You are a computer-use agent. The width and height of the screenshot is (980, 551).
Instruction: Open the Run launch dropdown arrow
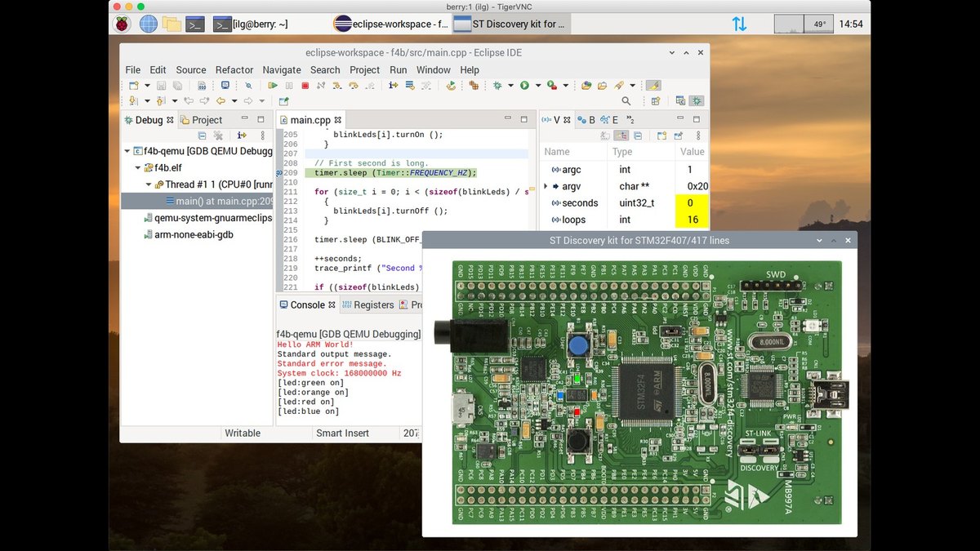click(538, 86)
